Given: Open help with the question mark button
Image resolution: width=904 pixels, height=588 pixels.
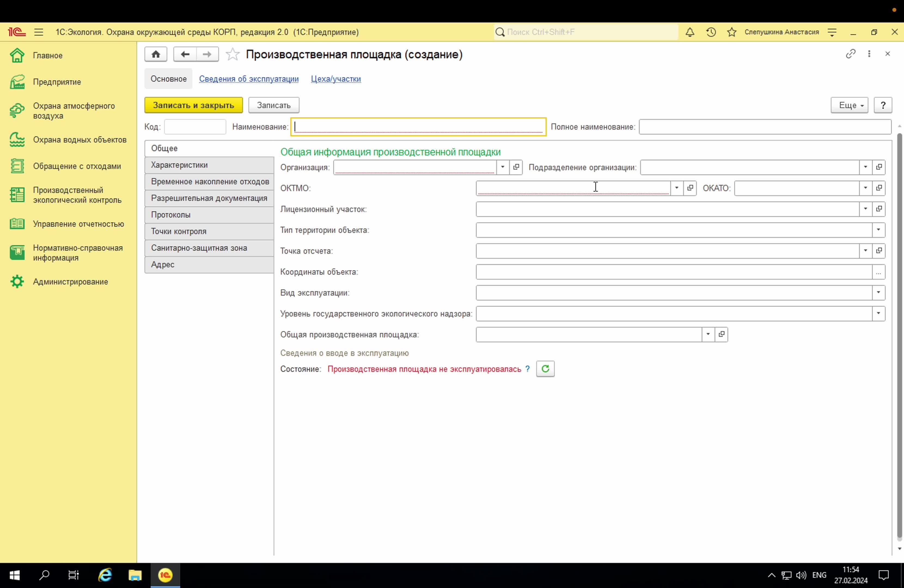Looking at the screenshot, I should pos(883,105).
